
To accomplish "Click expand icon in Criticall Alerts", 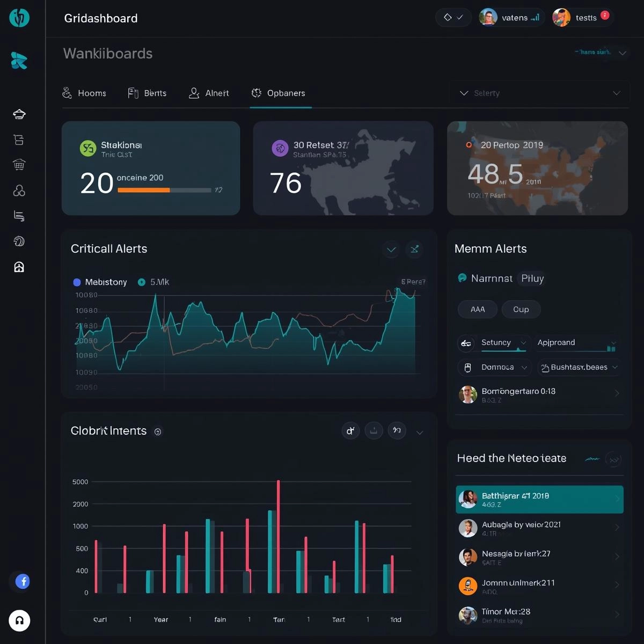I will pyautogui.click(x=414, y=249).
